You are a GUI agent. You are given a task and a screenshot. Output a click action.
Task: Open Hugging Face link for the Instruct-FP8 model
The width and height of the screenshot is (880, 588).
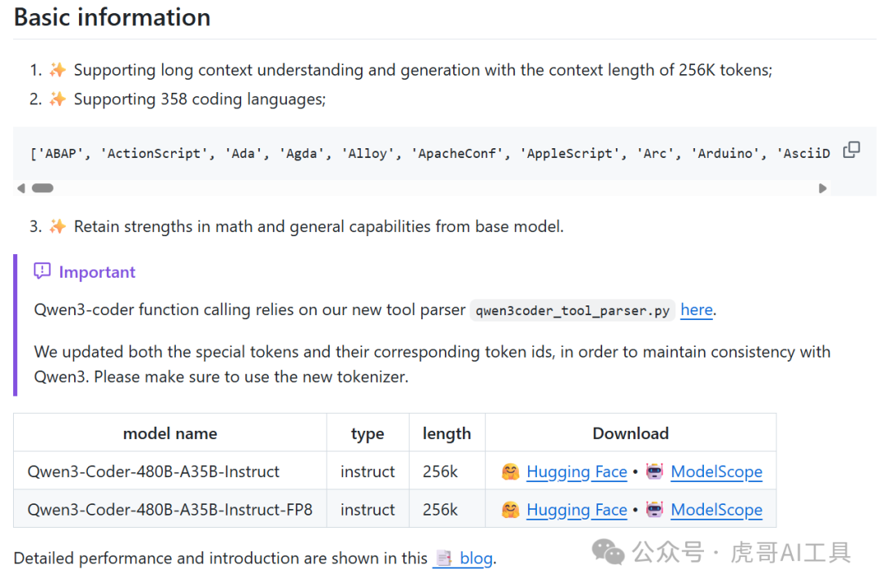click(576, 510)
